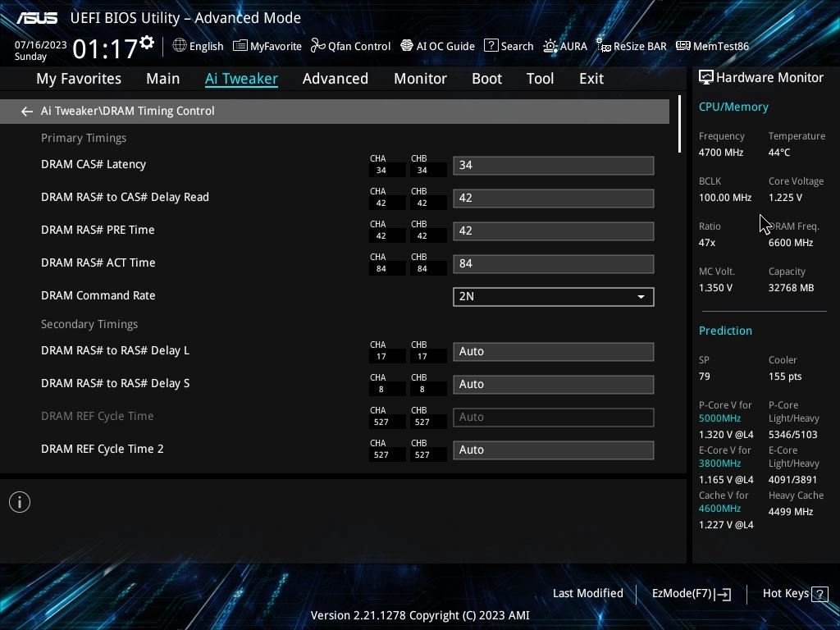Select the DRAM REF Cycle Time 2 label
The height and width of the screenshot is (630, 840).
[103, 449]
